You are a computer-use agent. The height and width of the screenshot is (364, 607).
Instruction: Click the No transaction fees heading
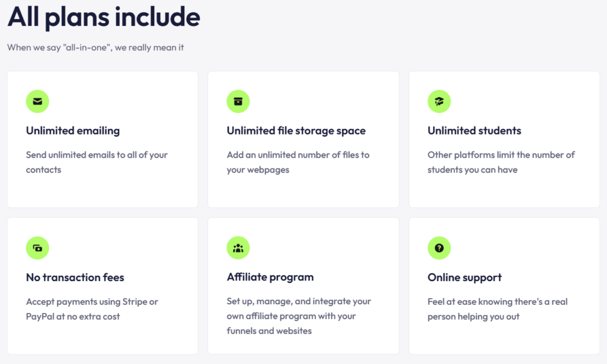(x=75, y=277)
